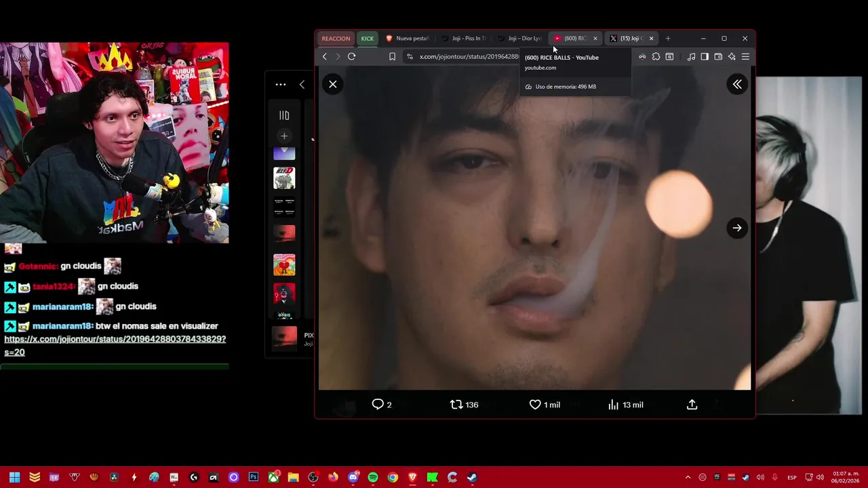Switch to the KICK tab group
This screenshot has height=488, width=868.
[x=367, y=39]
